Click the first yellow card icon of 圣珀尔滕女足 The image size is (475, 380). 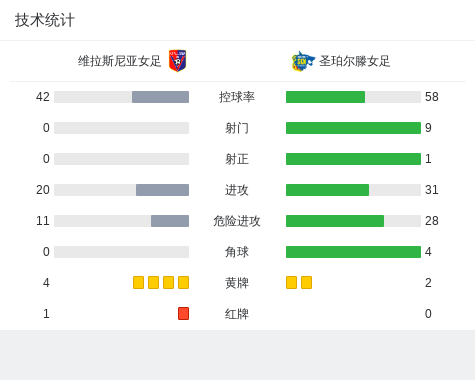291,282
